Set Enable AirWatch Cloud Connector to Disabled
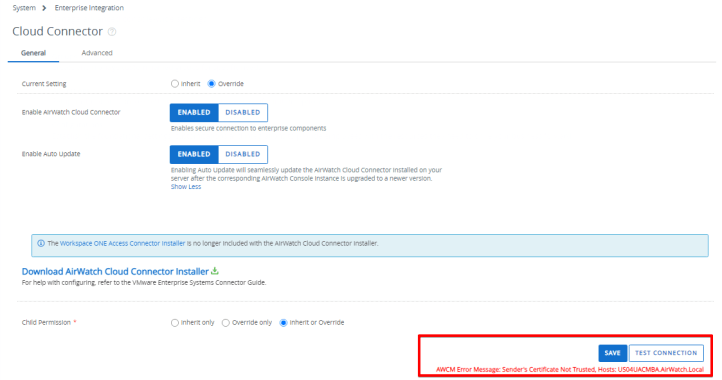 coord(243,112)
